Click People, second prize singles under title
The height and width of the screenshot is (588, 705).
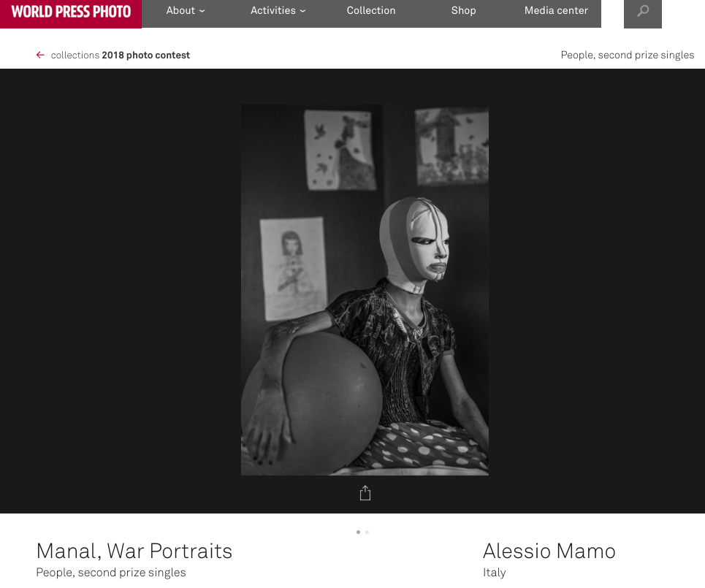(x=111, y=572)
